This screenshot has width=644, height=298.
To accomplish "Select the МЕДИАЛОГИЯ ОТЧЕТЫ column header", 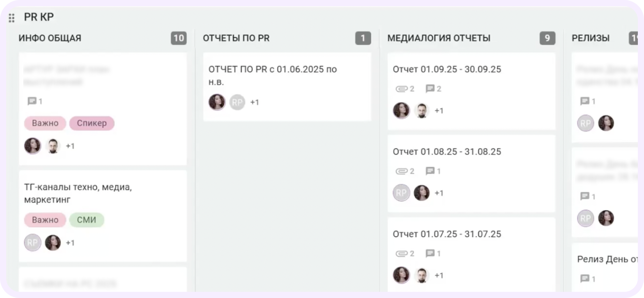I will pyautogui.click(x=439, y=38).
